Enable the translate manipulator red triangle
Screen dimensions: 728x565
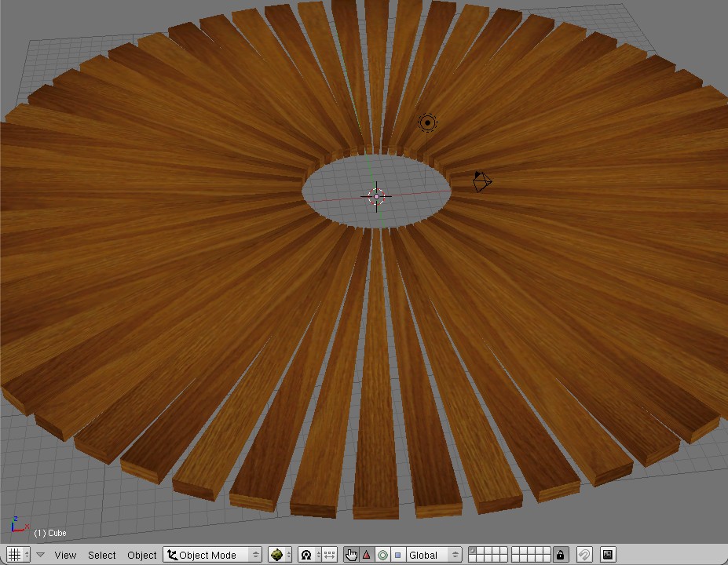click(x=367, y=555)
